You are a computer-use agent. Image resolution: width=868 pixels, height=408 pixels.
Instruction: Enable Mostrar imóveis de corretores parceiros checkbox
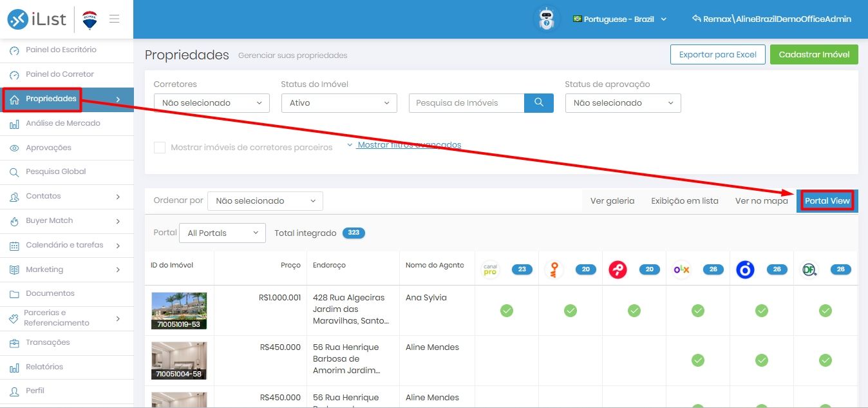tap(160, 148)
